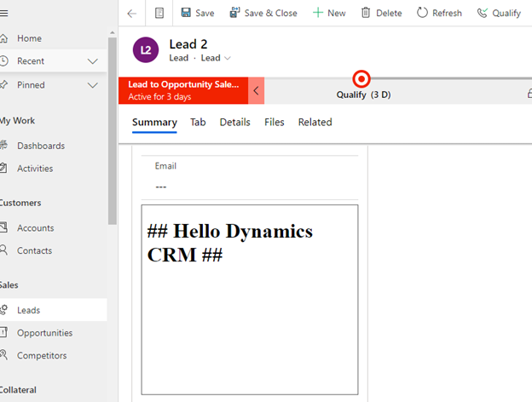This screenshot has height=402, width=532.
Task: Collapse the business process flow chevron
Action: tap(256, 91)
